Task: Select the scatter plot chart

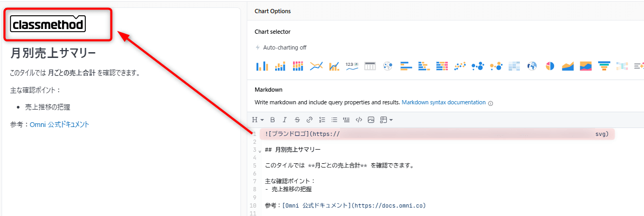Action: click(x=460, y=66)
